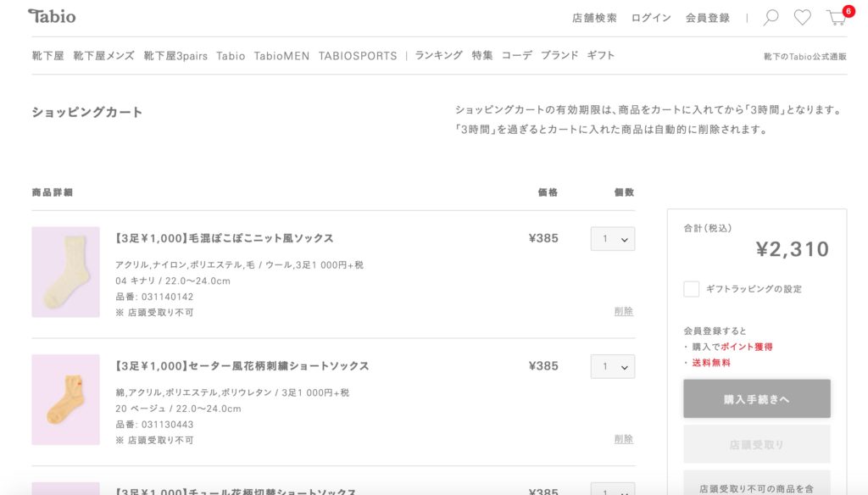Open 毛混ぽこぽこニット風ソックス product title
Screen dimensions: 868x495
224,239
